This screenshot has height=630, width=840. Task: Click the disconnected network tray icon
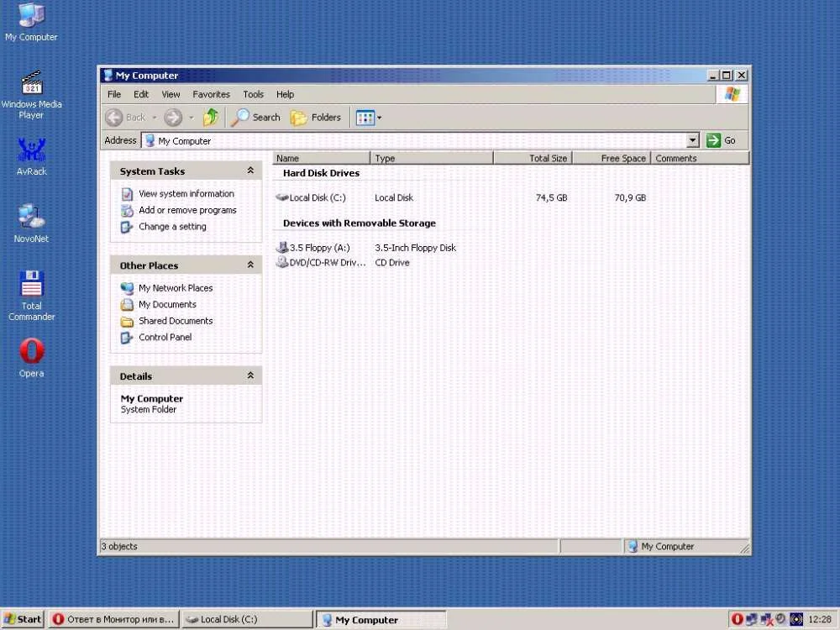pos(767,619)
